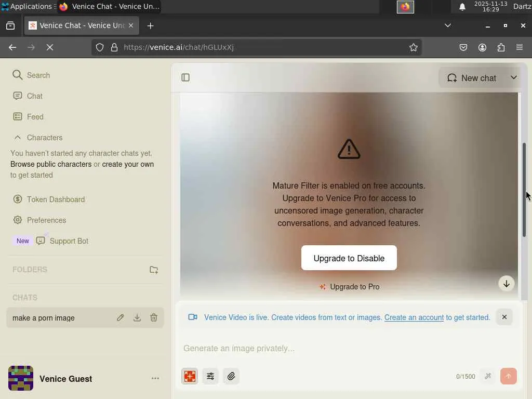Image resolution: width=532 pixels, height=399 pixels.
Task: Open the Pocket save icon
Action: pos(463,47)
